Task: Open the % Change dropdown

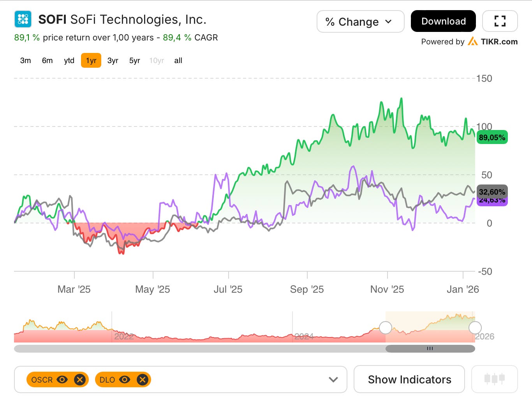Action: coord(360,21)
